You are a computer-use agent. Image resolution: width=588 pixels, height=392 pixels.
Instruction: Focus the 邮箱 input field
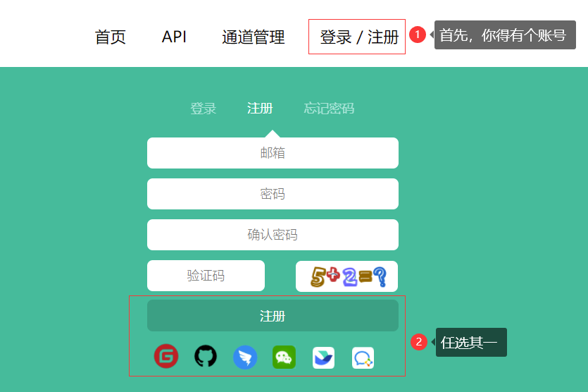pos(273,153)
